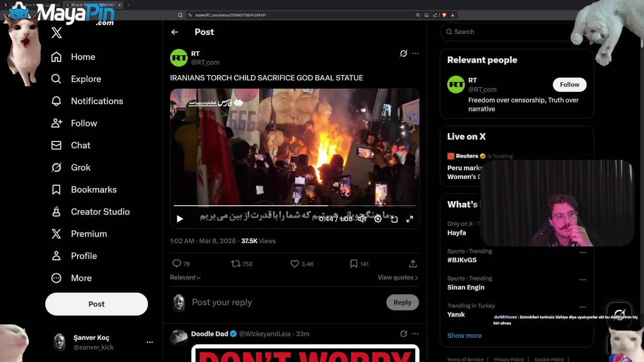Click the large Post button

[97, 304]
